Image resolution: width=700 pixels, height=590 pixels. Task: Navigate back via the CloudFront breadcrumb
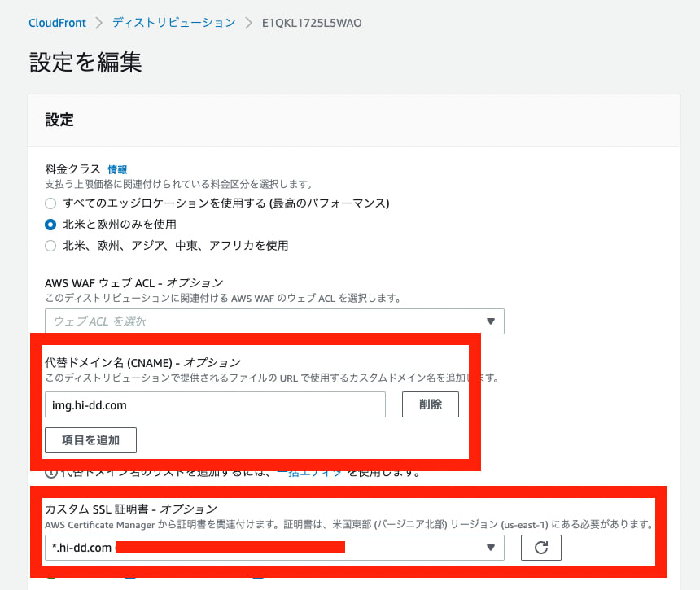(x=57, y=23)
